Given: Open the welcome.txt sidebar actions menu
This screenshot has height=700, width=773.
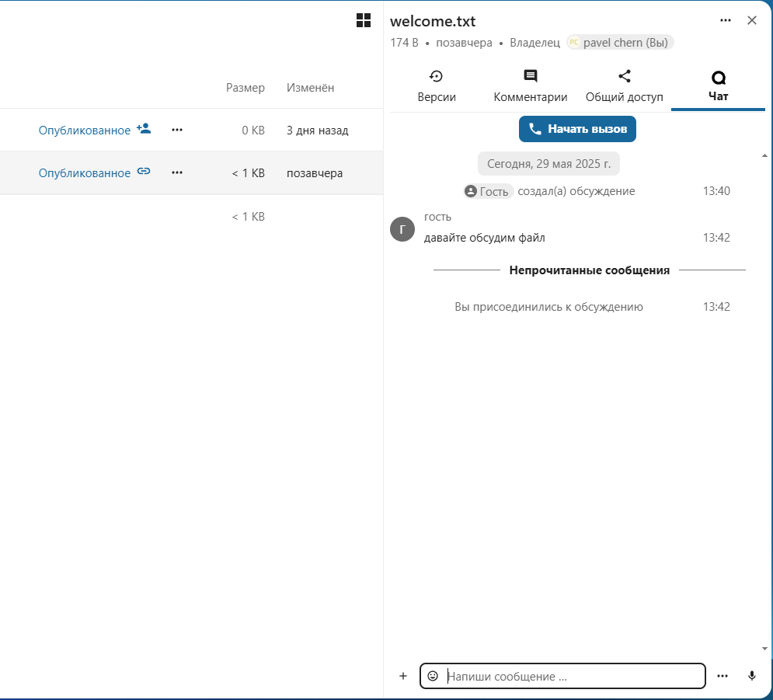Looking at the screenshot, I should tap(726, 21).
